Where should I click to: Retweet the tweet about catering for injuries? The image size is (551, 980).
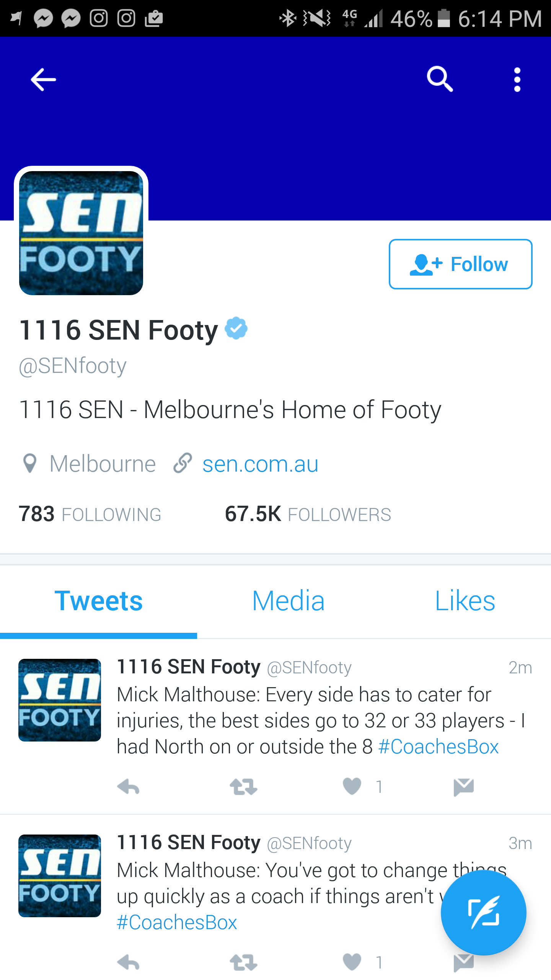pos(243,787)
